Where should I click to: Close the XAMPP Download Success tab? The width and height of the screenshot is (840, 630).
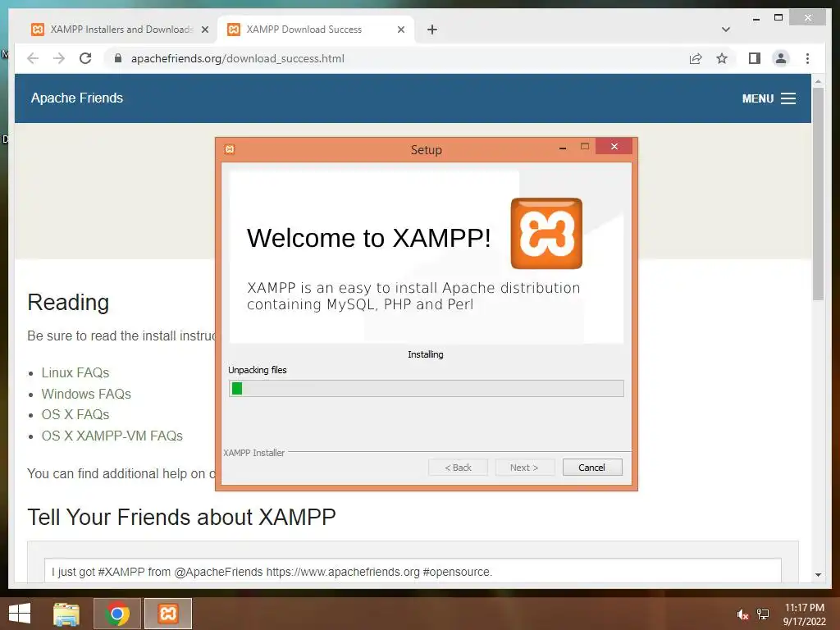(400, 30)
